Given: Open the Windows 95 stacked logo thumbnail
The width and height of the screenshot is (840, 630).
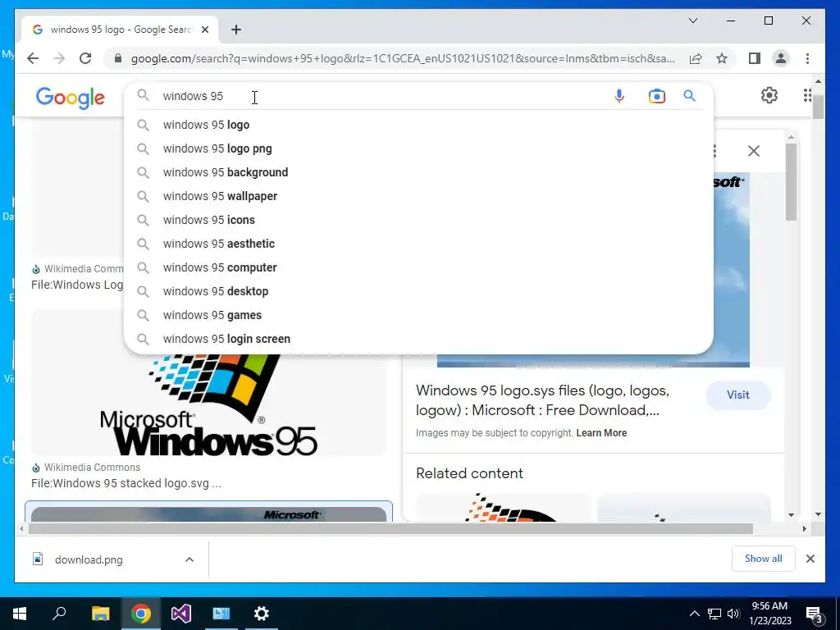Looking at the screenshot, I should 209,405.
